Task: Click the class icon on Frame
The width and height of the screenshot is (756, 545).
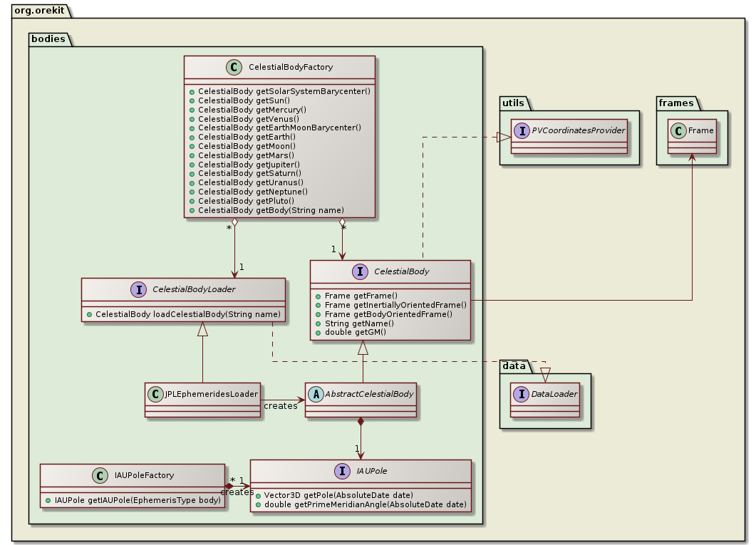Action: pyautogui.click(x=680, y=130)
